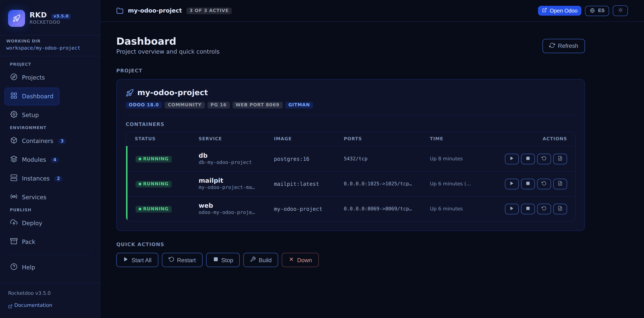Image resolution: width=644 pixels, height=318 pixels.
Task: Open the Pack page
Action: pyautogui.click(x=23, y=242)
